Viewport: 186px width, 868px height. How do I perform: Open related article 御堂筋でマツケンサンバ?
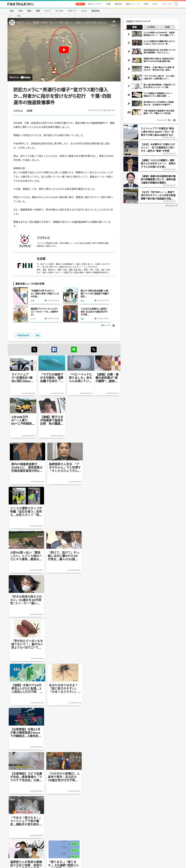click(x=38, y=314)
